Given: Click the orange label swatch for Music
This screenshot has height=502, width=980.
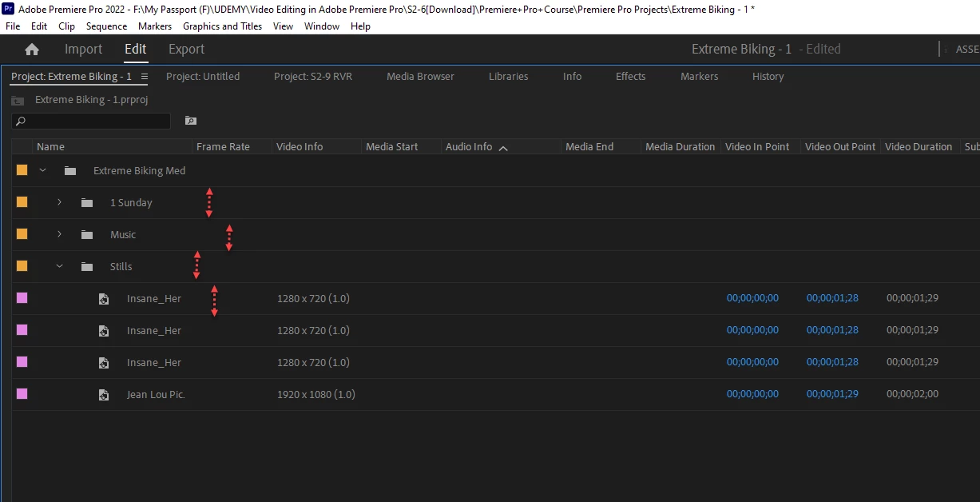Looking at the screenshot, I should (22, 234).
